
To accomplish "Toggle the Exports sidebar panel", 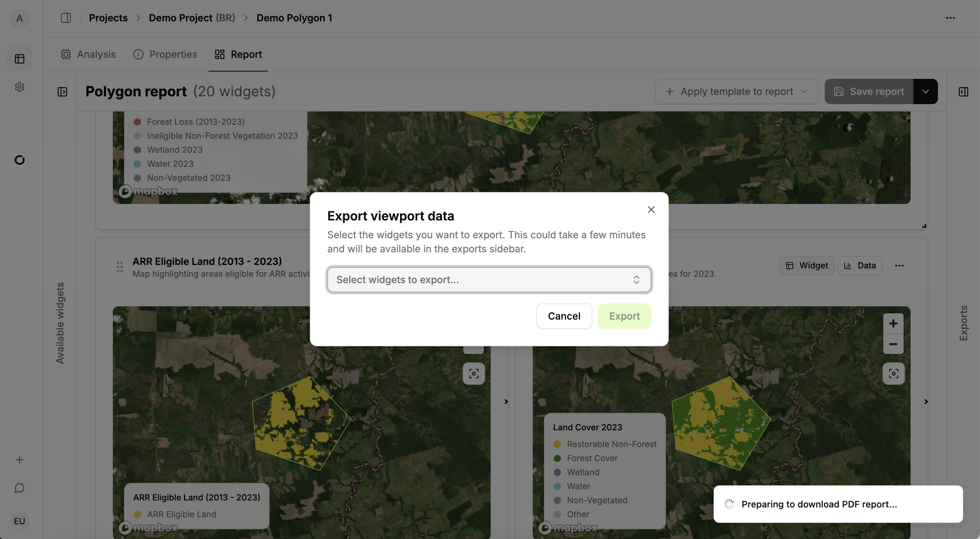I will click(x=963, y=92).
